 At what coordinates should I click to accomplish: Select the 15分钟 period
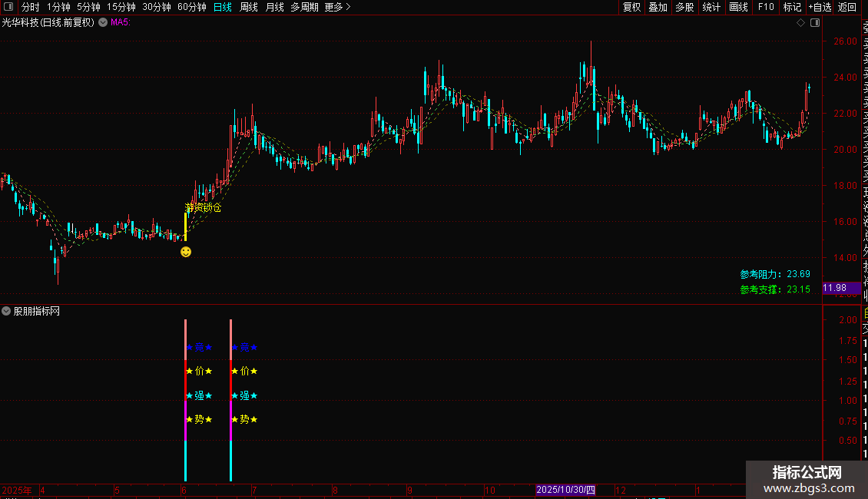121,7
